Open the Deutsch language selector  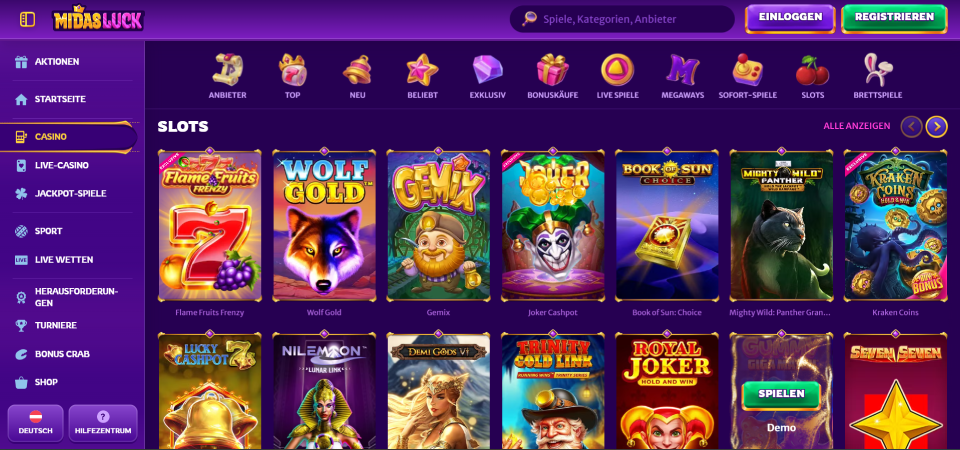pos(36,422)
